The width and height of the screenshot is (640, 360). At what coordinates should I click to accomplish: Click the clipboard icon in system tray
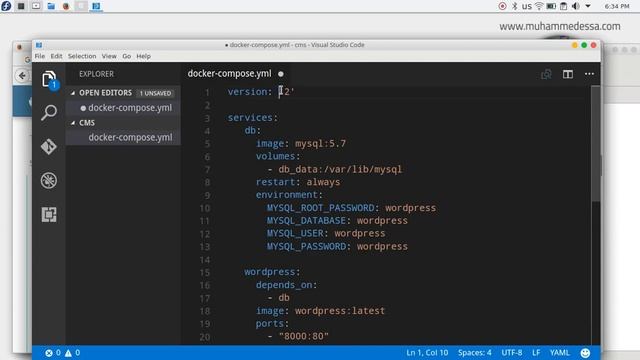point(564,6)
